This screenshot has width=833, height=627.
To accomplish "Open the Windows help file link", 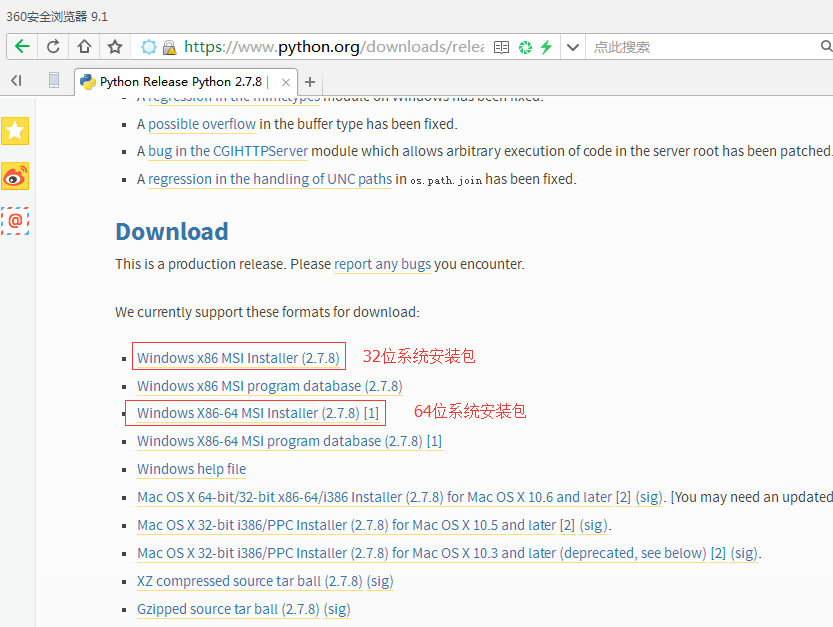I will pos(191,469).
